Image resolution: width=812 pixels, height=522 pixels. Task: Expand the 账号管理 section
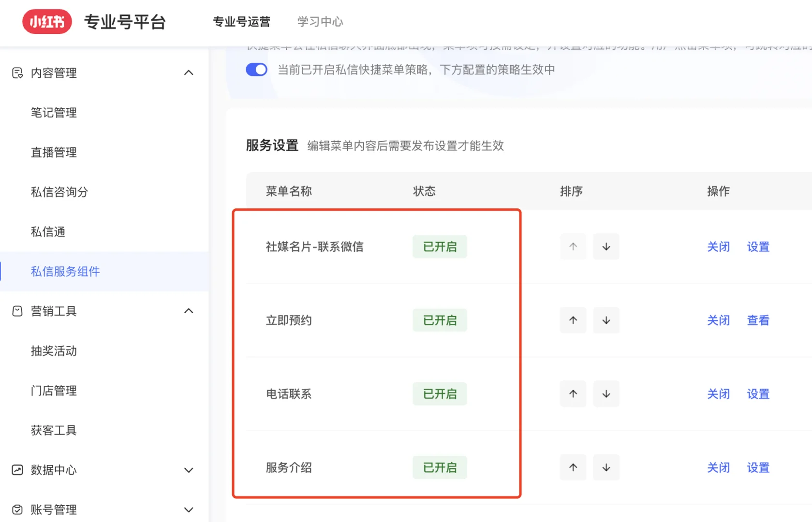tap(189, 509)
